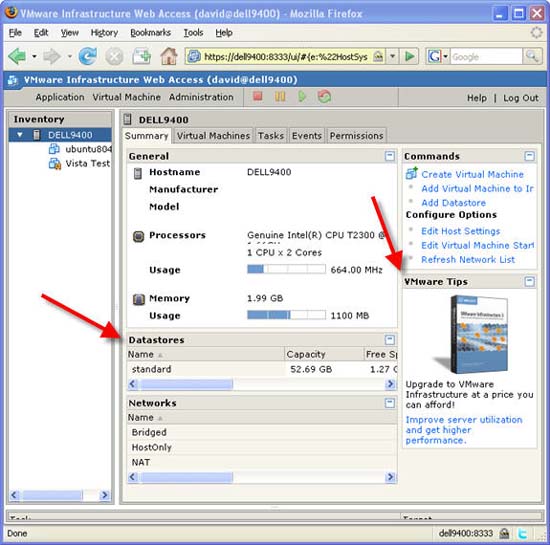Screen dimensions: 550x545
Task: Go to the Home page icon
Action: coord(169,56)
